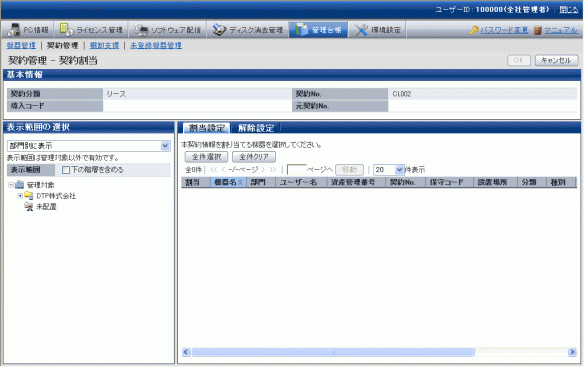The height and width of the screenshot is (367, 584).
Task: Click the key icon beside パスワード変更
Action: (474, 30)
